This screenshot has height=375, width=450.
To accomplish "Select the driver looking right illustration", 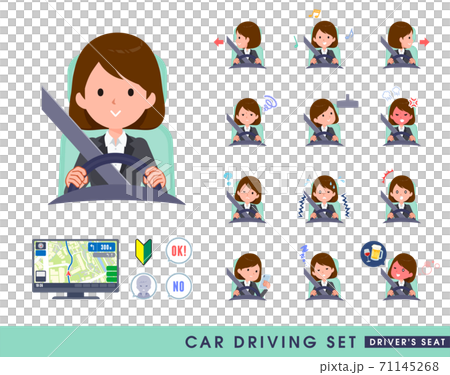I will (401, 45).
